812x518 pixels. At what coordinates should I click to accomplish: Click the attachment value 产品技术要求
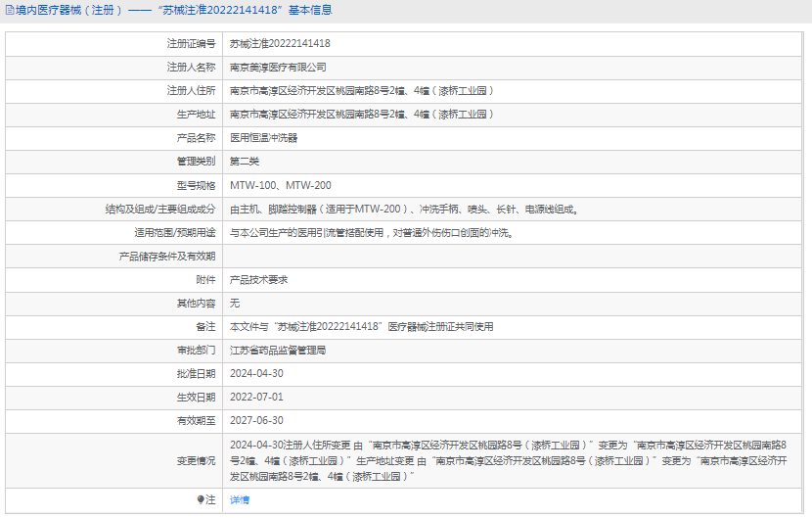pyautogui.click(x=258, y=280)
